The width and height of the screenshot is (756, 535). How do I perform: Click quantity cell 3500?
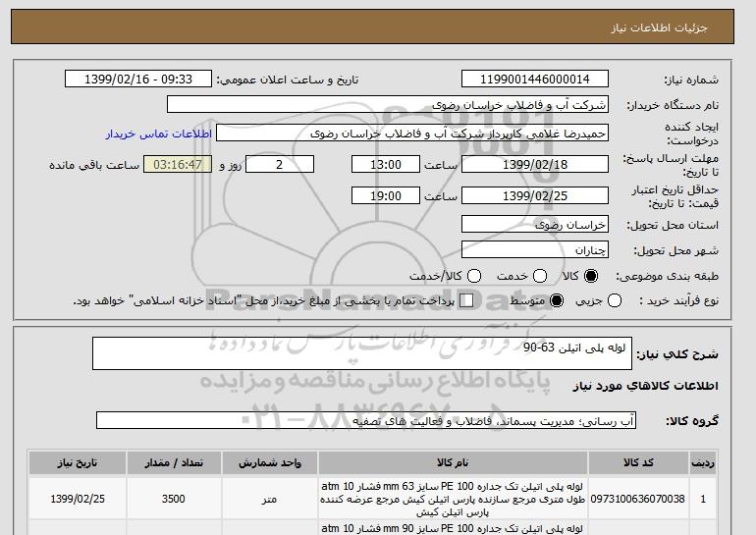click(x=174, y=499)
